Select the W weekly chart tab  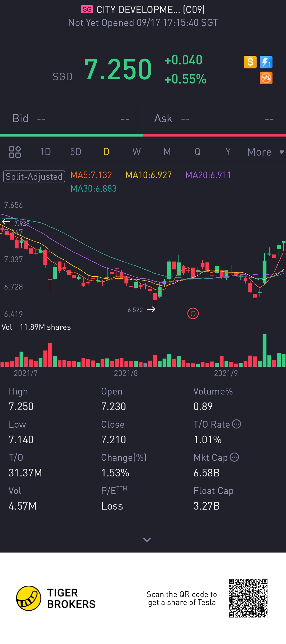click(x=137, y=152)
